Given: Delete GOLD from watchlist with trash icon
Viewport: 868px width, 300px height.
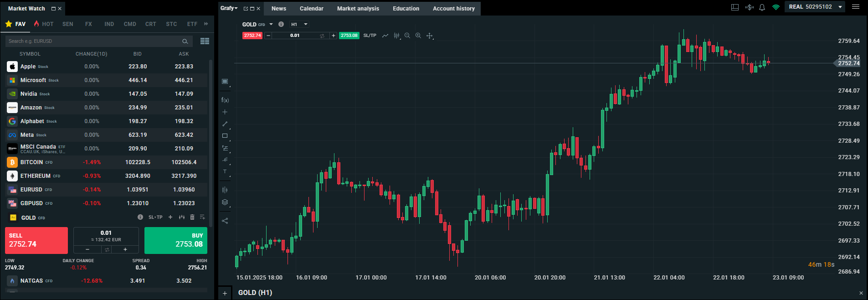Looking at the screenshot, I should click(x=192, y=217).
